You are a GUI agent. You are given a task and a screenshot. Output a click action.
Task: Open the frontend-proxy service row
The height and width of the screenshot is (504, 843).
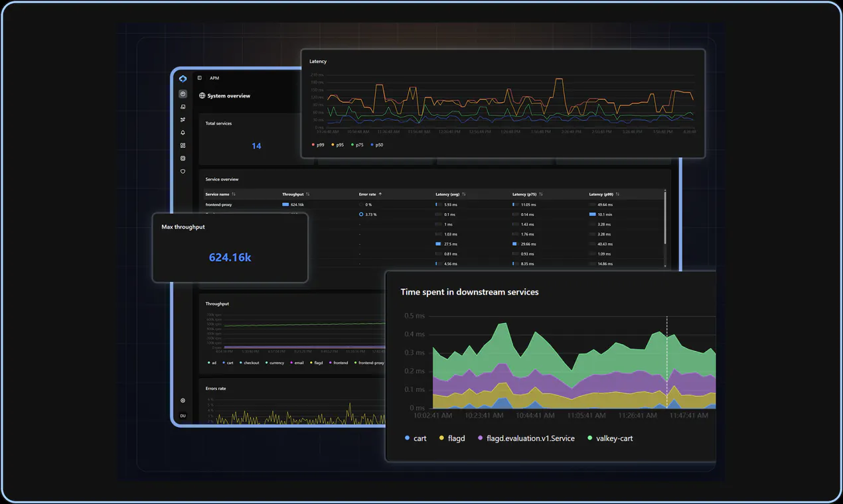(433, 205)
